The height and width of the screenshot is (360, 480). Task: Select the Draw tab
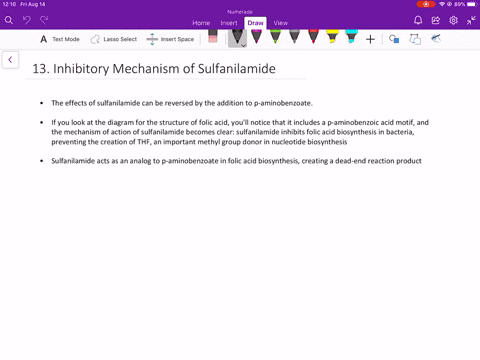255,23
